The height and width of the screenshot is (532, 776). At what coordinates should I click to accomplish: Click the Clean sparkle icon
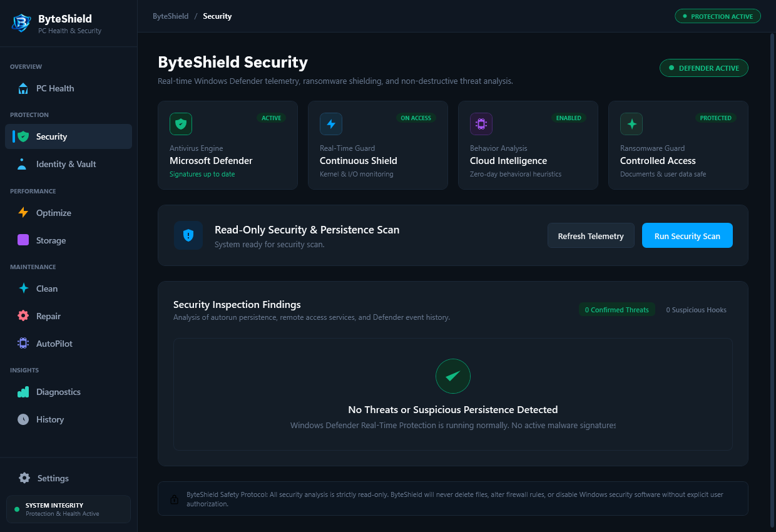click(23, 289)
